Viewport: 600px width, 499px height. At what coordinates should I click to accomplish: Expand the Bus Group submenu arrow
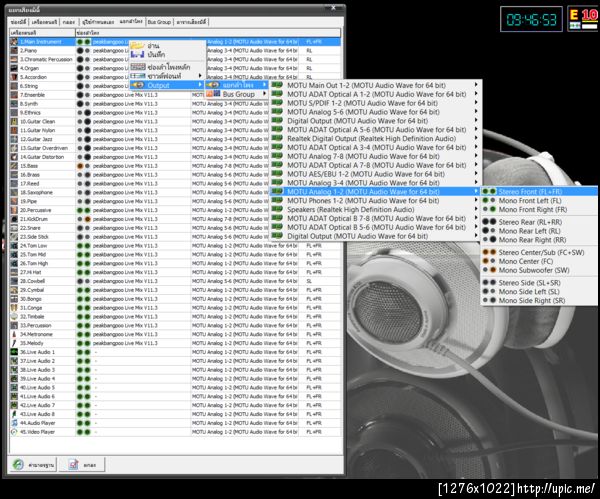pos(264,94)
